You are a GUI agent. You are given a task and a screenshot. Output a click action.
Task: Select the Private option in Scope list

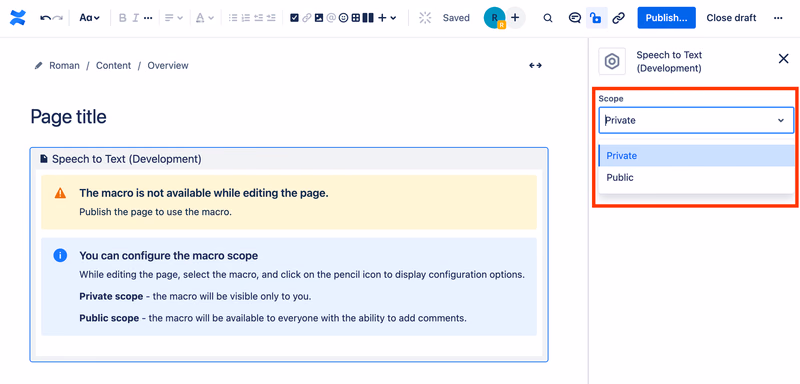click(696, 156)
